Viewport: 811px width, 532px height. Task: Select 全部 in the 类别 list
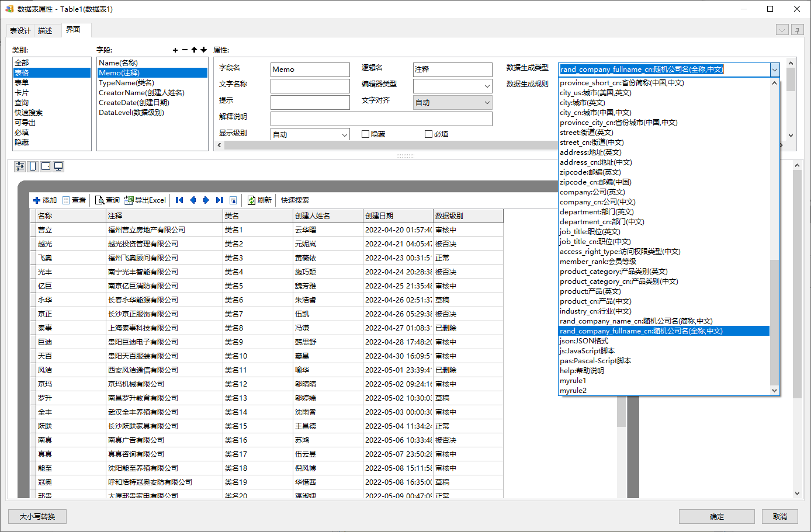pyautogui.click(x=51, y=62)
